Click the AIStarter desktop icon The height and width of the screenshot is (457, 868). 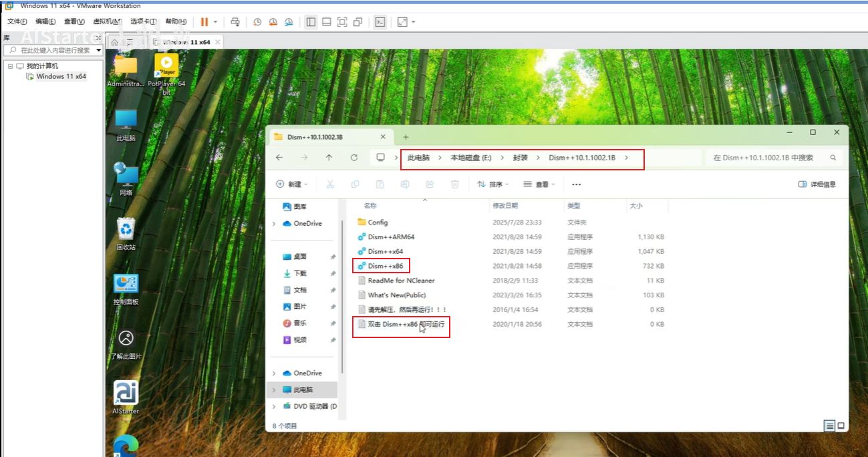pyautogui.click(x=126, y=394)
